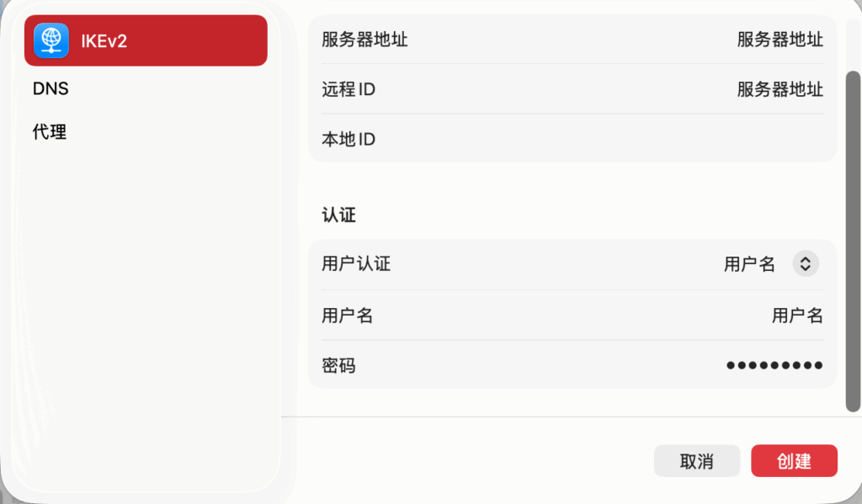This screenshot has width=862, height=504.
Task: Click the 密码 password dots field
Action: [x=774, y=365]
